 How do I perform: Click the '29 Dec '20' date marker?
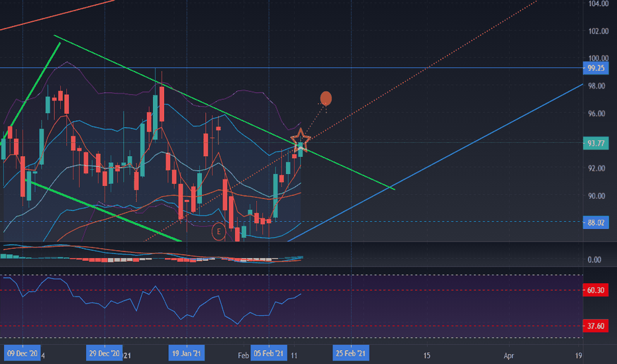coord(105,353)
